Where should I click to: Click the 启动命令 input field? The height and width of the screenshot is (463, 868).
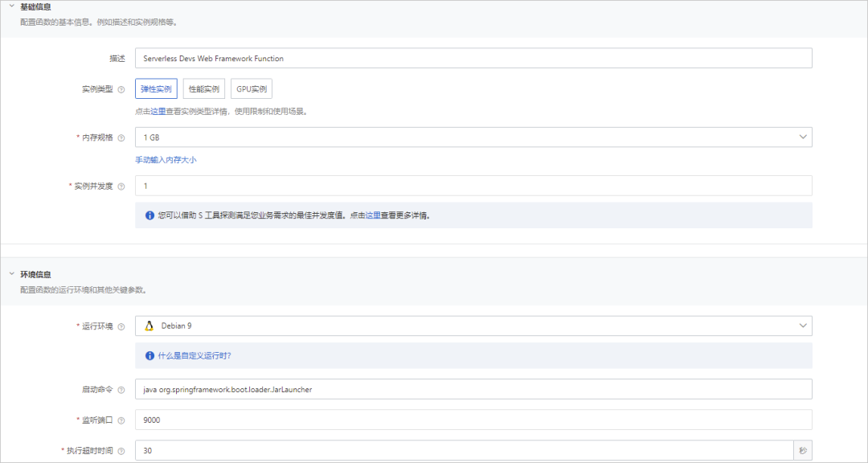point(473,389)
